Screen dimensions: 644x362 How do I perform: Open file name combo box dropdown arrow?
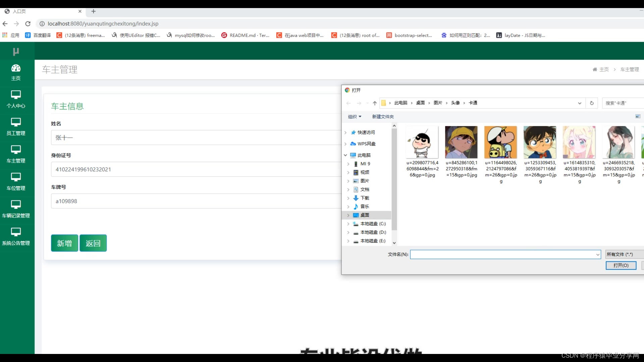click(x=598, y=254)
